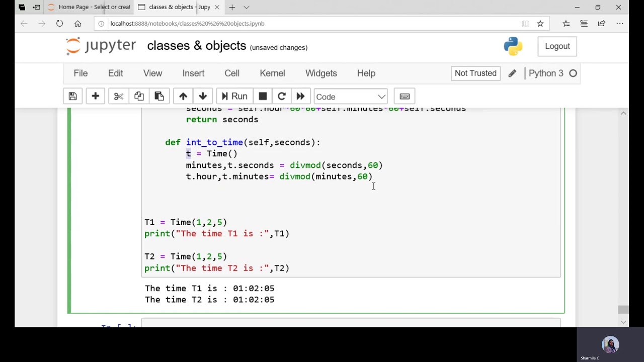
Task: Move selected cell down arrow
Action: (x=203, y=97)
